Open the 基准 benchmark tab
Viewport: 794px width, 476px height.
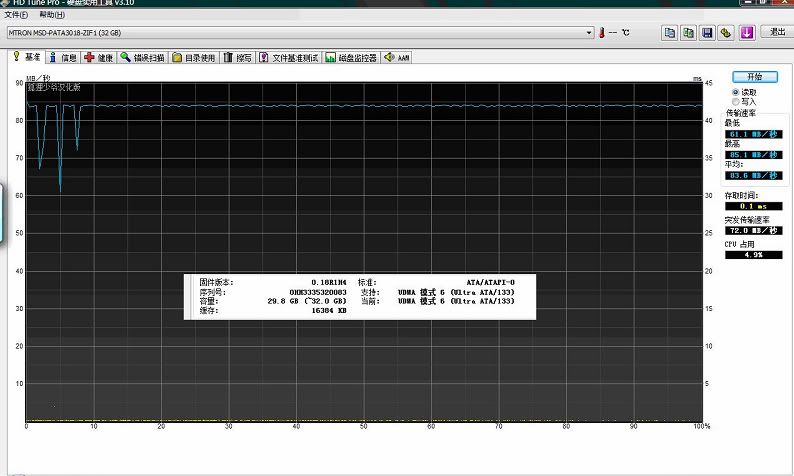[27, 57]
